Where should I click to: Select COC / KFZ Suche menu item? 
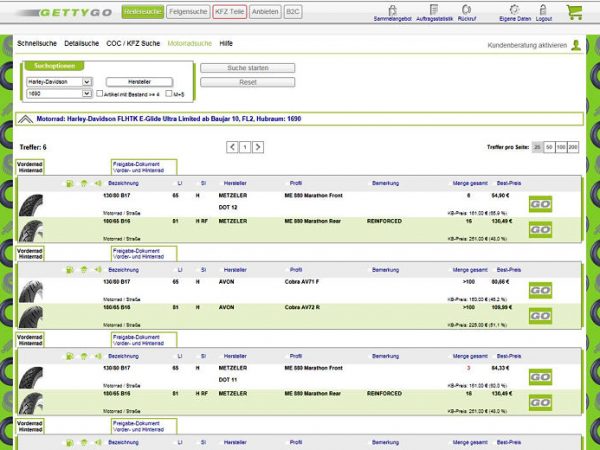133,44
